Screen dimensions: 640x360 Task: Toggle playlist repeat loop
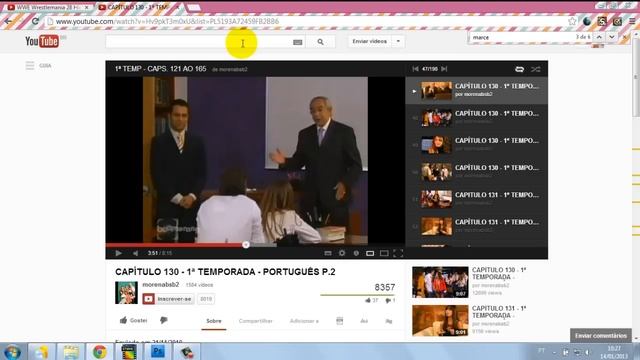(x=519, y=69)
